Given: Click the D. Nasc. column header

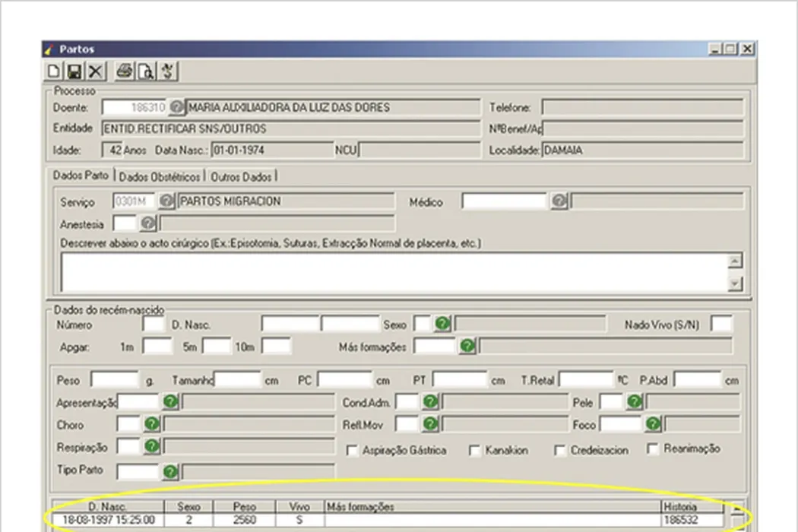Looking at the screenshot, I should [107, 506].
